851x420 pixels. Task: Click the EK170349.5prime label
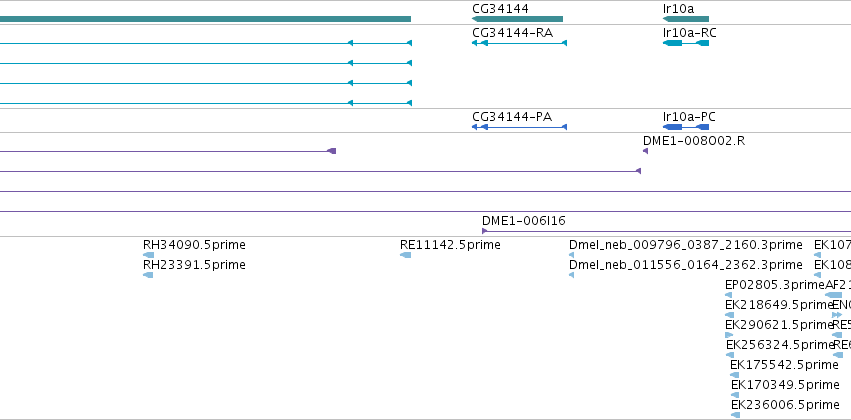[x=785, y=385]
